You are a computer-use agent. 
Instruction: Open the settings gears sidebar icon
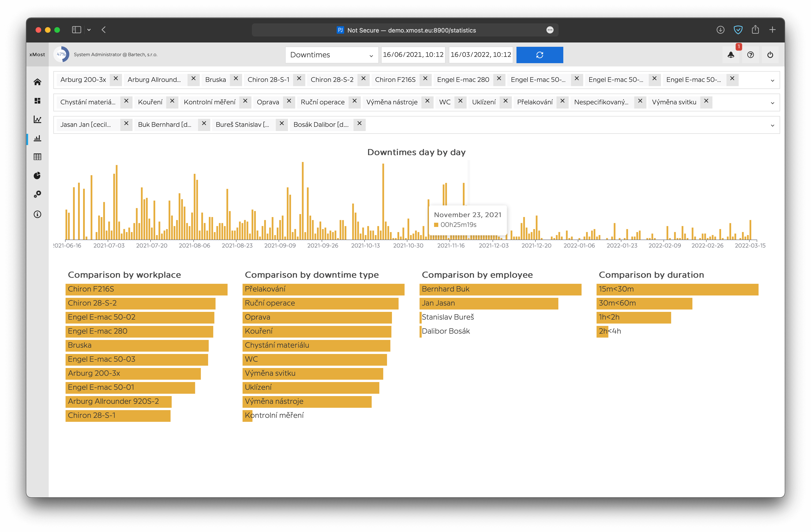point(37,194)
